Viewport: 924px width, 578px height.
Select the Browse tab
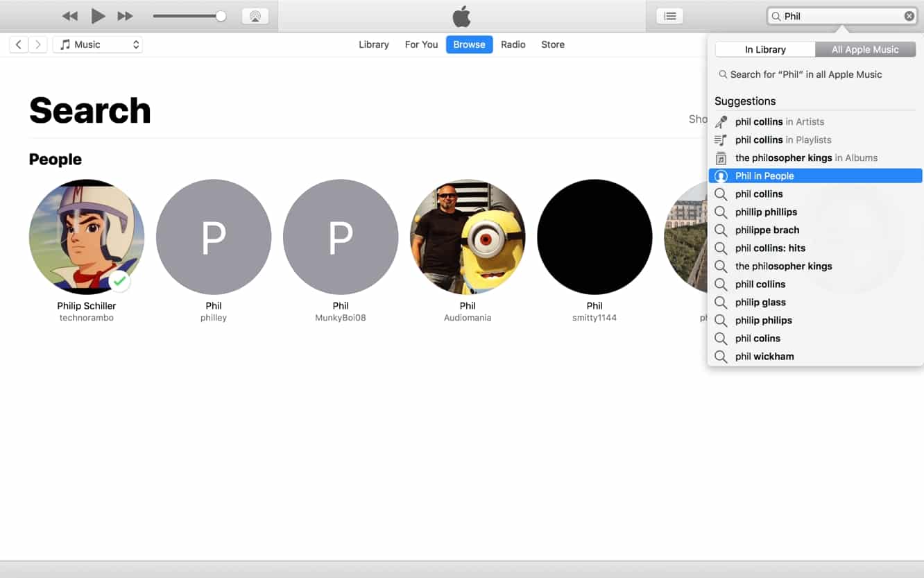pos(469,44)
